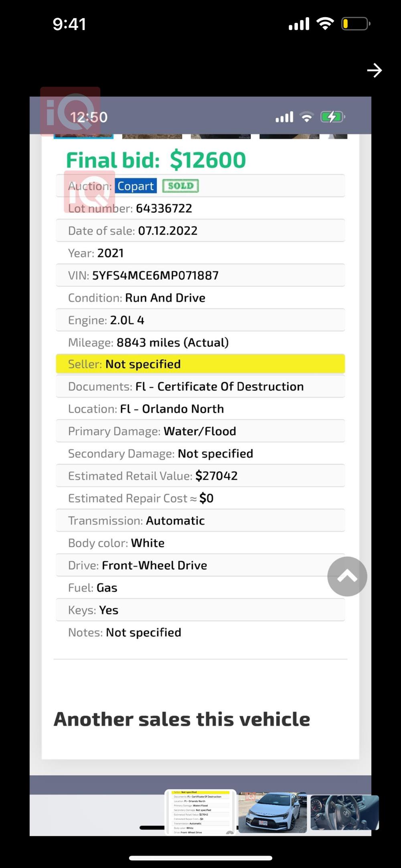
Task: Select the steering wheel interior thumbnail
Action: pos(344,813)
